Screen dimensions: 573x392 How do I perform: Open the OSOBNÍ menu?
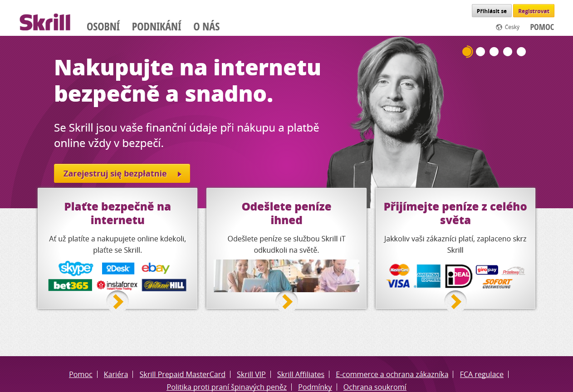[103, 27]
